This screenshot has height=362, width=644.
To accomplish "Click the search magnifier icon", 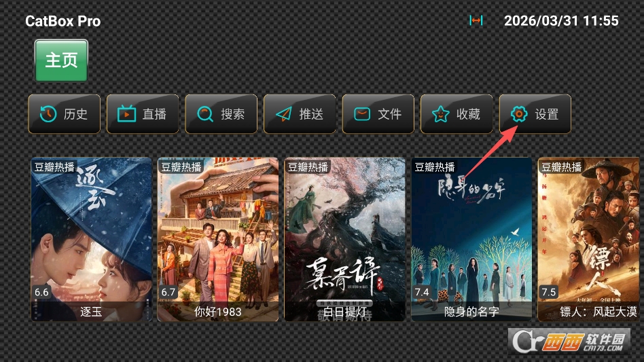I will coord(205,114).
